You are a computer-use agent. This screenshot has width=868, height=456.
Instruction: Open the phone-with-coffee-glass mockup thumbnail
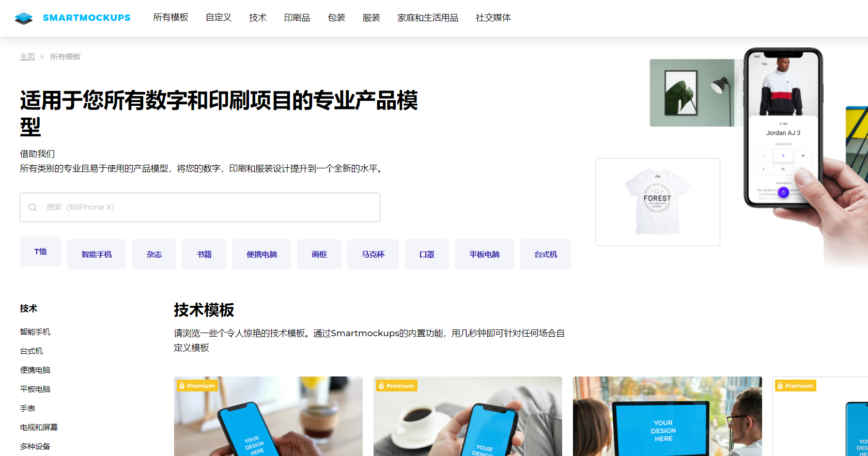point(268,416)
